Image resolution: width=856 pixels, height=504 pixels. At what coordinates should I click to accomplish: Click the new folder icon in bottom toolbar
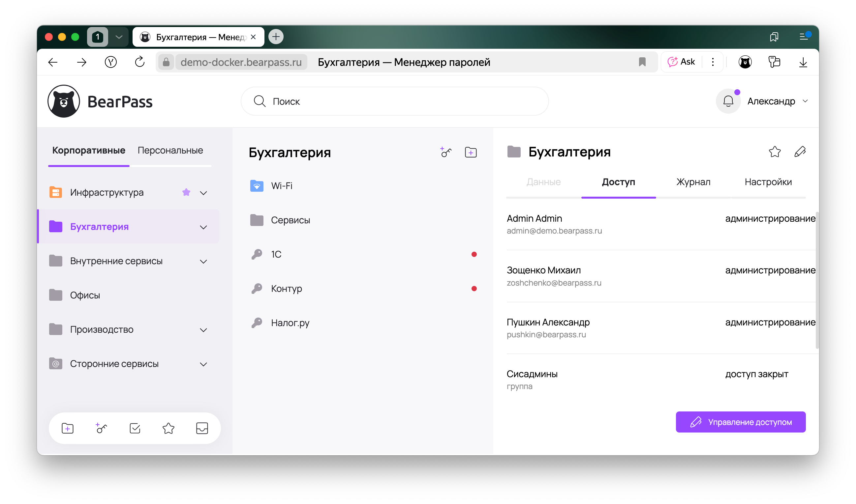click(68, 429)
